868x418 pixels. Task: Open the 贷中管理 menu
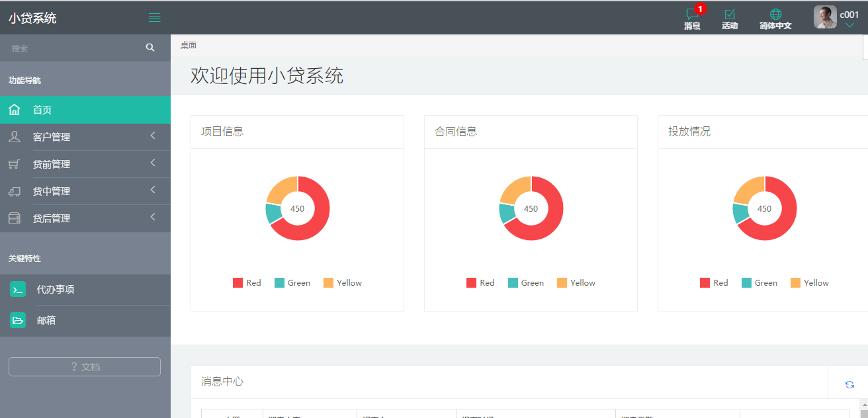coord(85,191)
